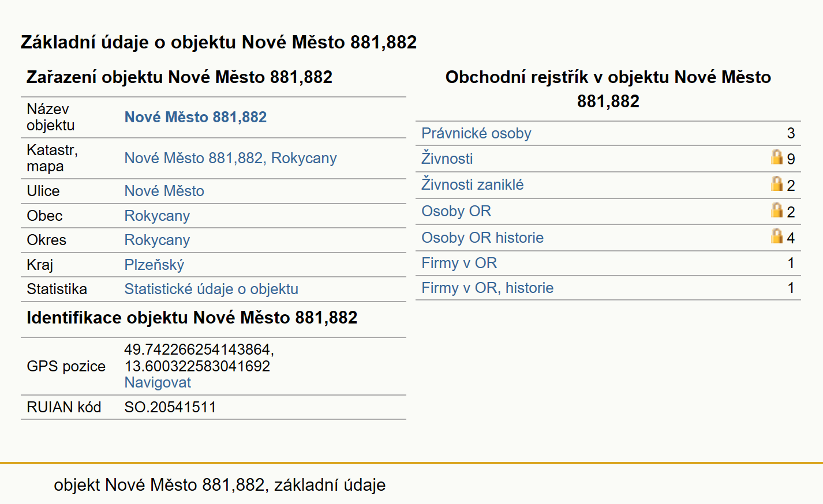Click the lock icon beside Živnosti zaniklé
823x504 pixels.
point(777,183)
